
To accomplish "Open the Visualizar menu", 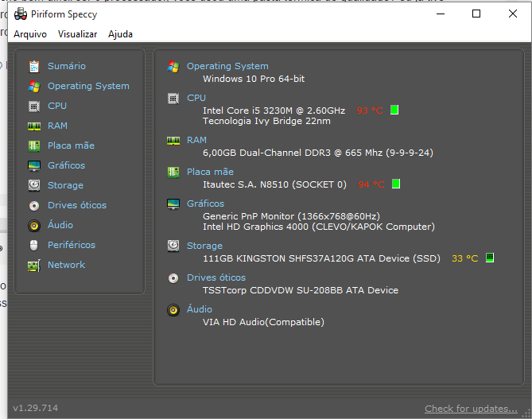I will pyautogui.click(x=77, y=34).
